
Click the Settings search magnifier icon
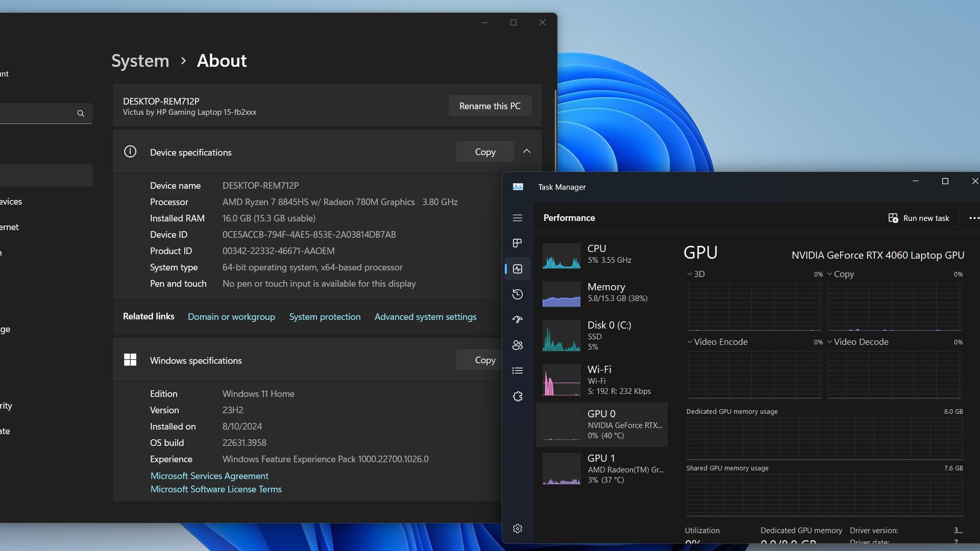81,113
